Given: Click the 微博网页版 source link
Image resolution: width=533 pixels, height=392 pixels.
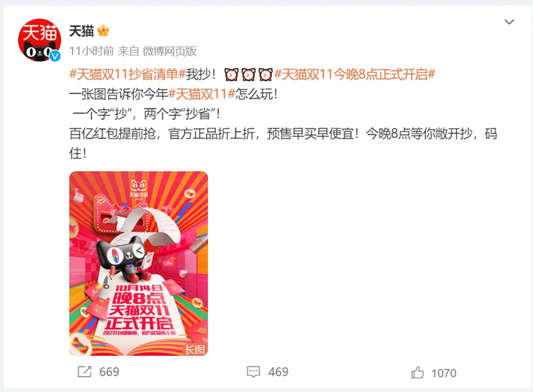Looking at the screenshot, I should [169, 52].
